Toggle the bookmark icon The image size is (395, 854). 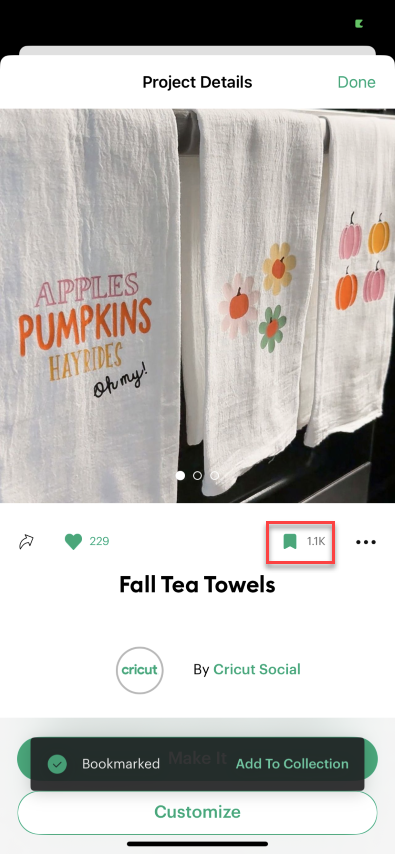point(290,541)
